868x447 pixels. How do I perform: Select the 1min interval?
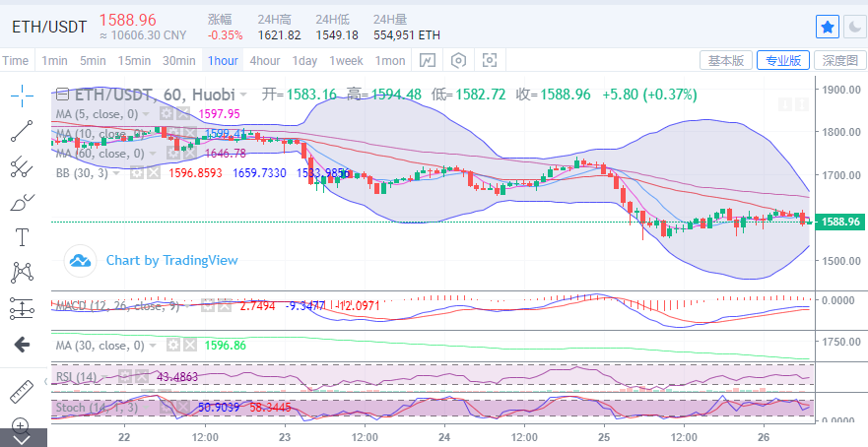[54, 60]
